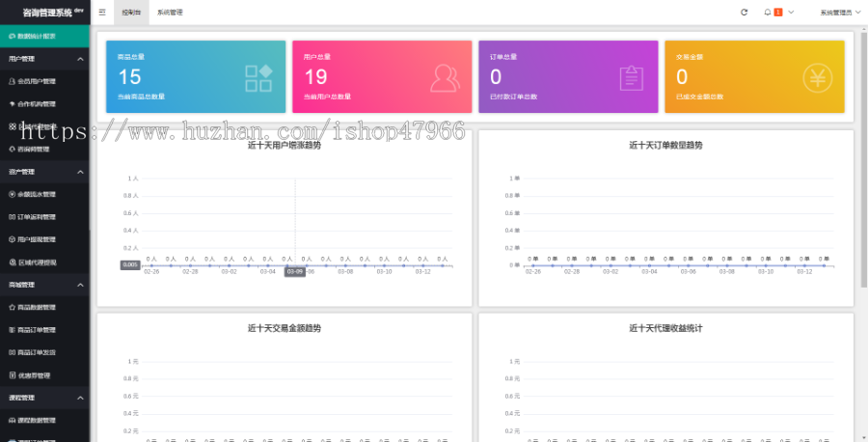Click the 用户总量 count 19

pos(315,77)
